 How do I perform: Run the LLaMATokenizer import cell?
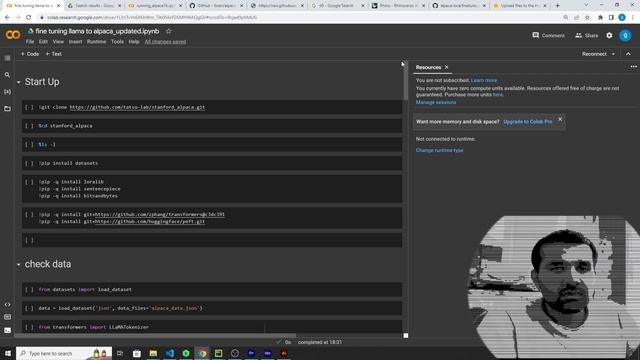pos(29,327)
